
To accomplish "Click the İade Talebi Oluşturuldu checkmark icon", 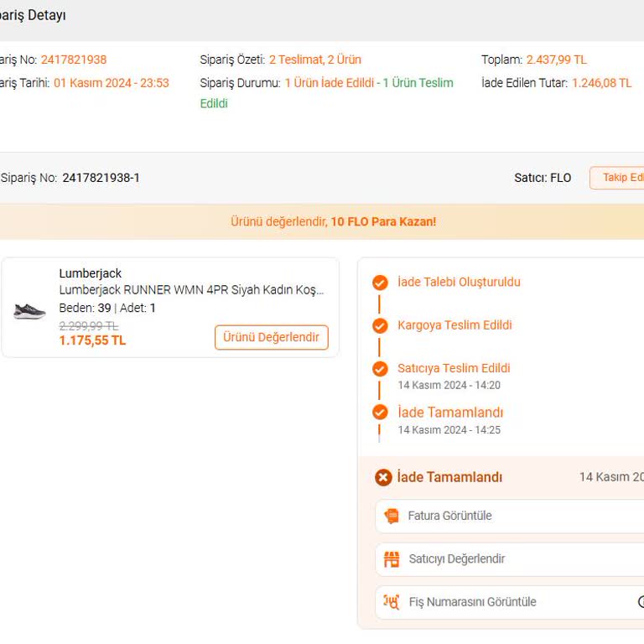I will coord(380,283).
